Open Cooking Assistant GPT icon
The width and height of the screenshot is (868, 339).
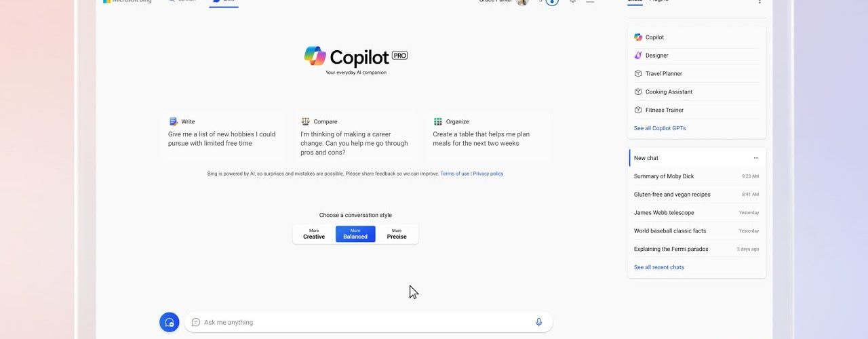(638, 92)
